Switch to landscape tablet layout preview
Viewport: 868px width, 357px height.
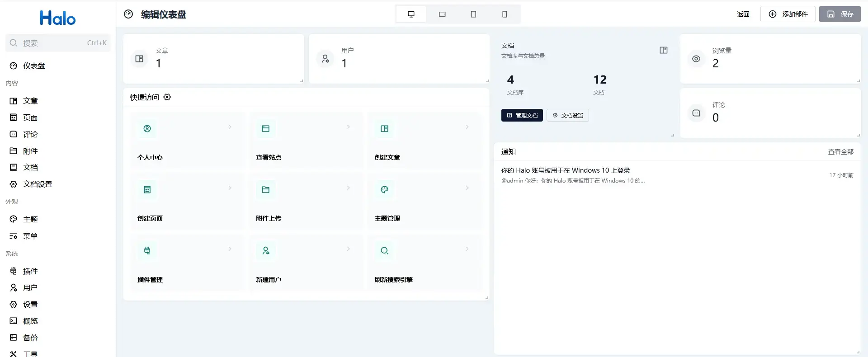(x=442, y=14)
